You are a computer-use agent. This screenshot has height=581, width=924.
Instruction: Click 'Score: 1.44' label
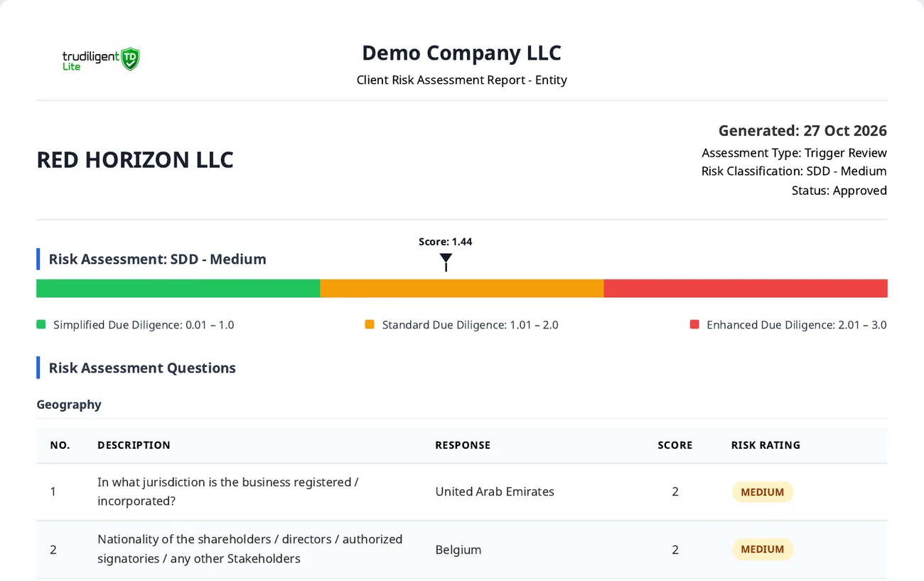point(446,242)
